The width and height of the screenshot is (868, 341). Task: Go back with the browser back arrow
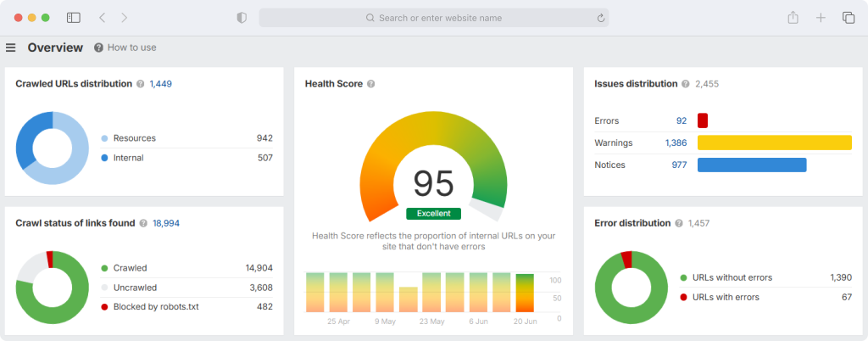pos(102,18)
